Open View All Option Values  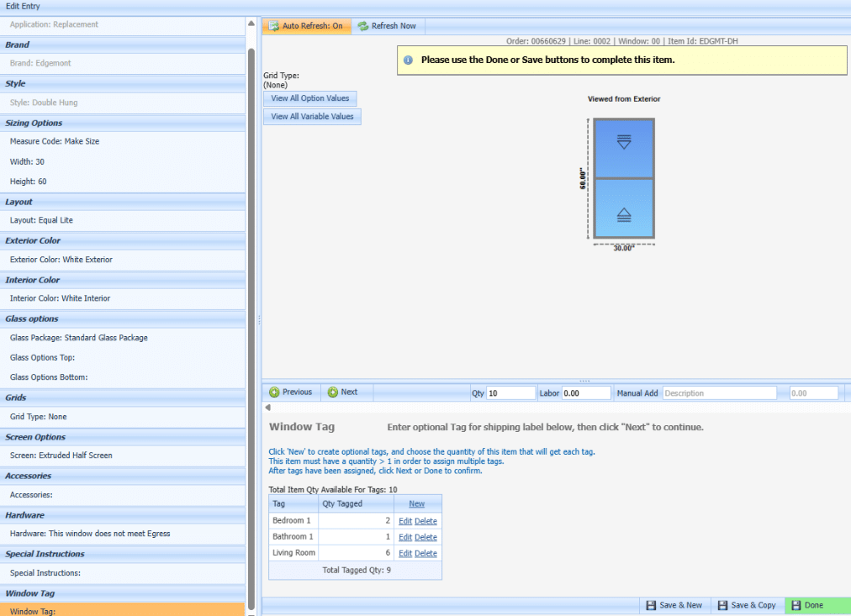click(x=310, y=98)
